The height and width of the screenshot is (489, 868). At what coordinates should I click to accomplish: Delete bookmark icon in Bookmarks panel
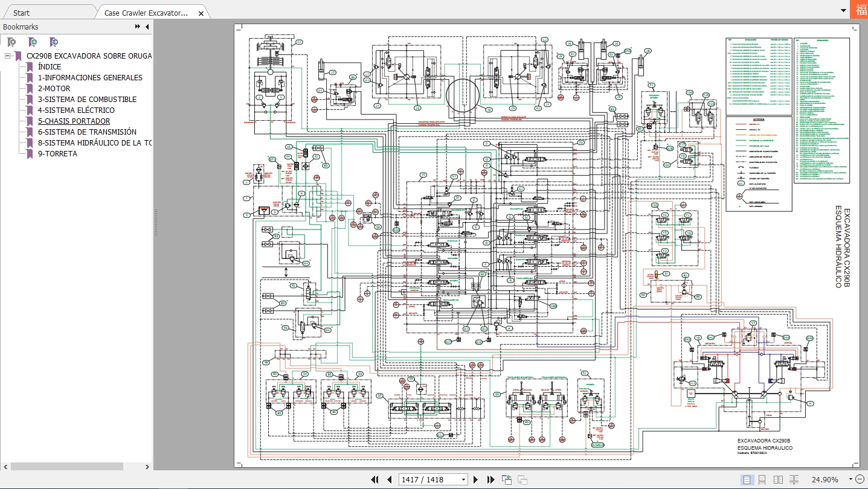(11, 42)
